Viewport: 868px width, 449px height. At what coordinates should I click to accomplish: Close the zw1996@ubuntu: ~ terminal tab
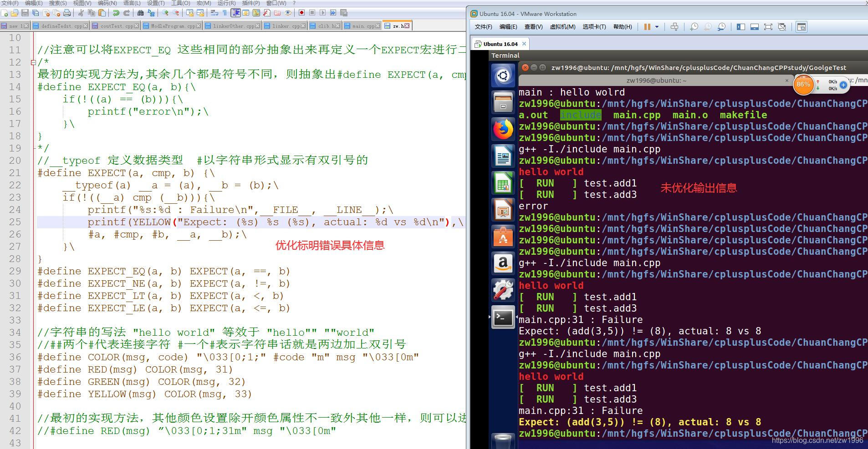[786, 81]
